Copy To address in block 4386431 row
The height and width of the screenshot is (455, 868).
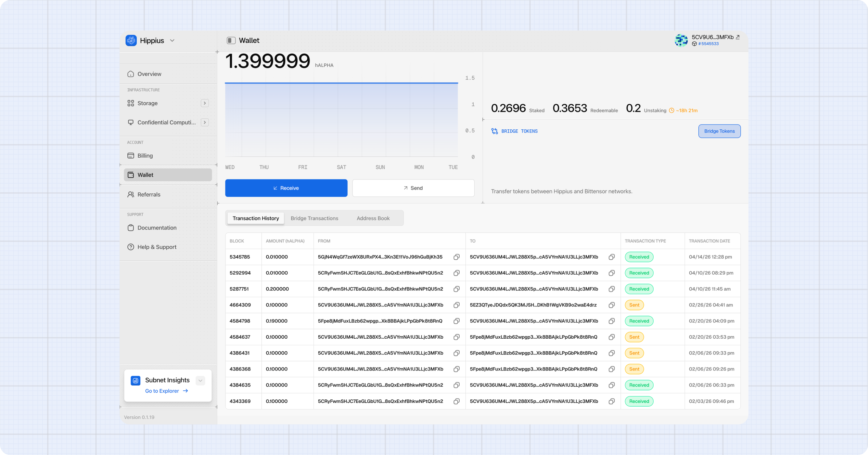coord(612,353)
